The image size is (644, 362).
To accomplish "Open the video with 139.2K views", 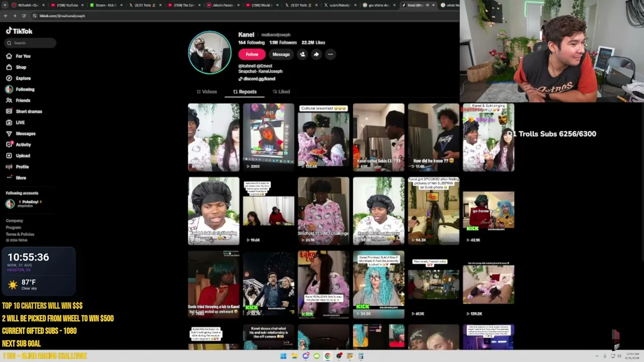I will pyautogui.click(x=489, y=285).
